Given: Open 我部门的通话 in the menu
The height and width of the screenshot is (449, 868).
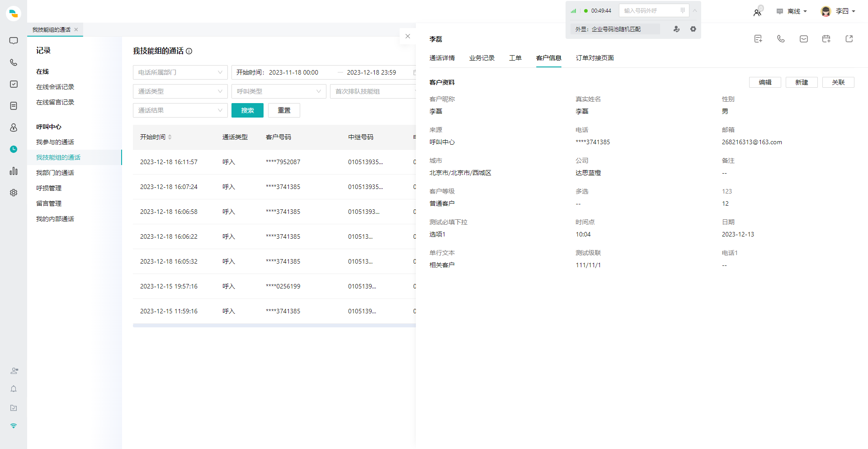Looking at the screenshot, I should click(55, 173).
